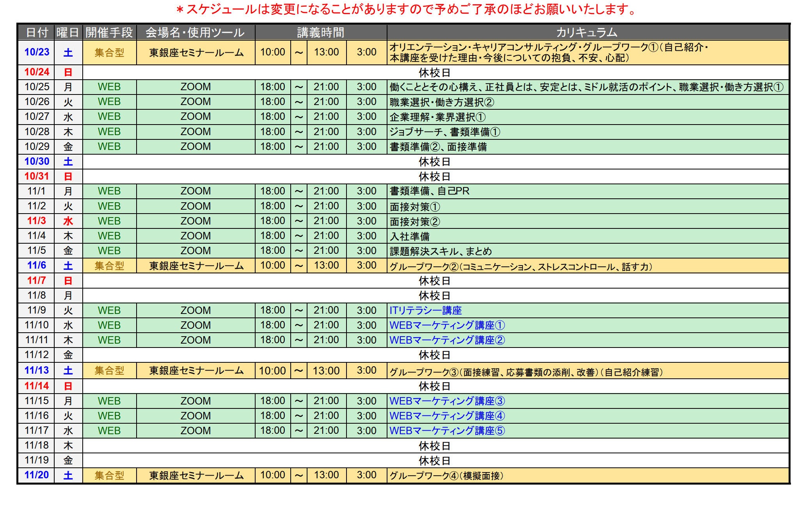Screen dimensions: 812x508
Task: Click the 職業選択・働き方選択② cell
Action: tap(588, 102)
